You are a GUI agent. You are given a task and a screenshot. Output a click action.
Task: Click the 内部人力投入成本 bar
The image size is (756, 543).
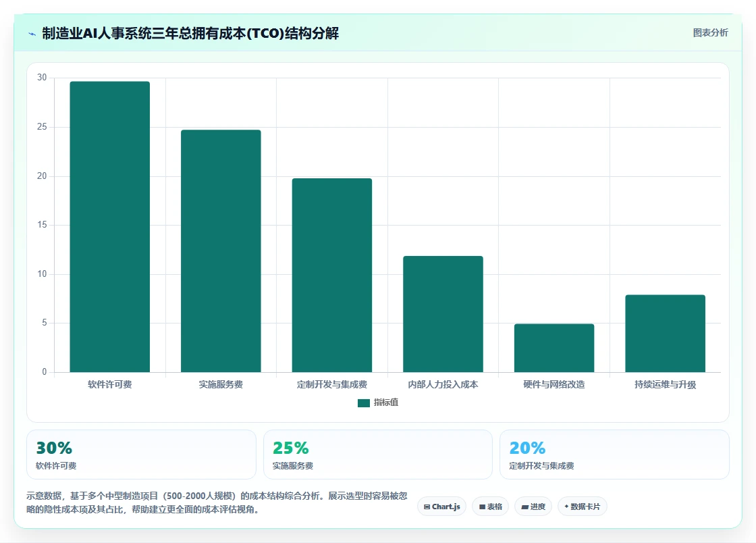[x=443, y=314]
